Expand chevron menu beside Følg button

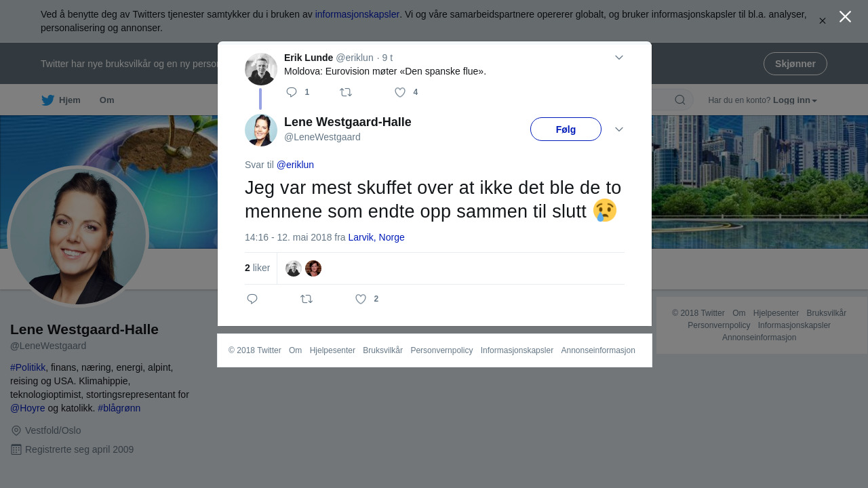tap(619, 129)
